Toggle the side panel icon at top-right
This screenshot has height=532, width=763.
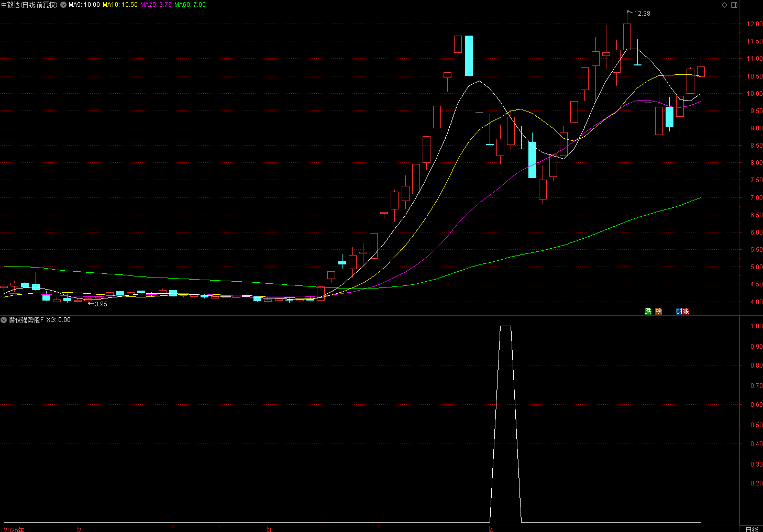[734, 5]
